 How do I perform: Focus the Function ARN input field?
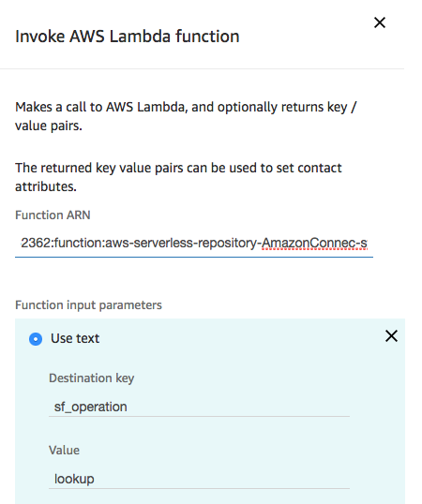click(x=194, y=243)
